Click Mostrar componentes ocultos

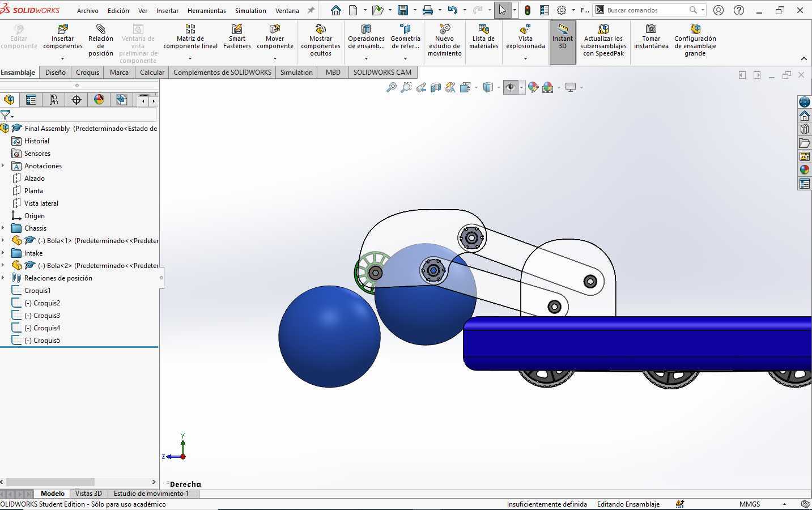click(x=321, y=40)
